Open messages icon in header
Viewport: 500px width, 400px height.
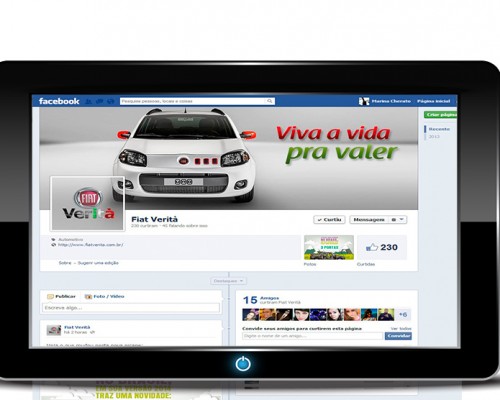click(x=99, y=101)
